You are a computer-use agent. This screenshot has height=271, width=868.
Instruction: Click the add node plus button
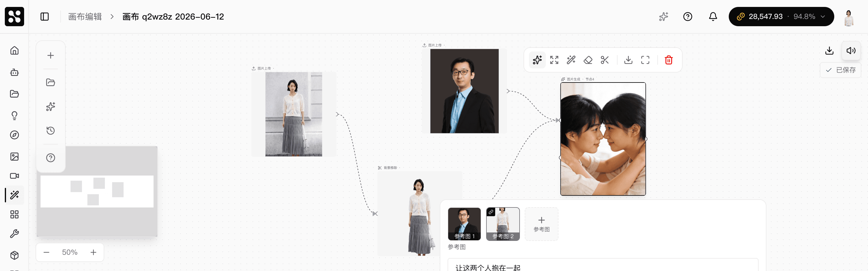coord(51,55)
